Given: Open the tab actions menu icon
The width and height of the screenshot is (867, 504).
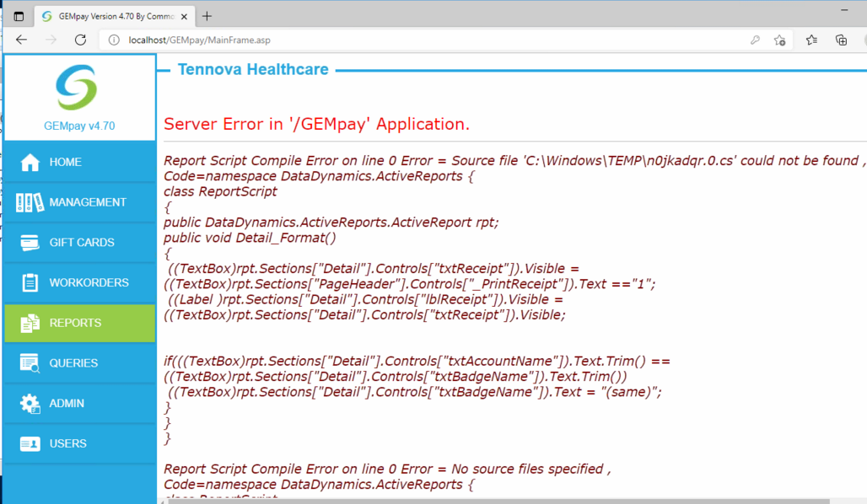Looking at the screenshot, I should (19, 17).
